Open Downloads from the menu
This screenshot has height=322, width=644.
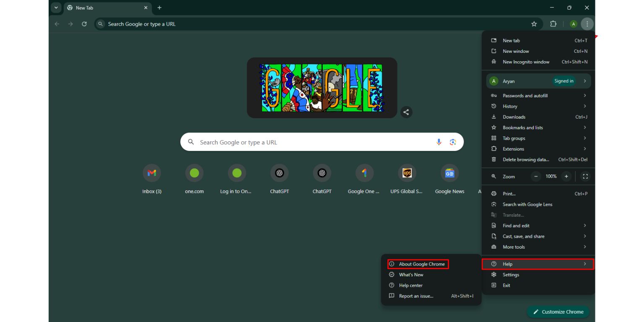point(538,117)
